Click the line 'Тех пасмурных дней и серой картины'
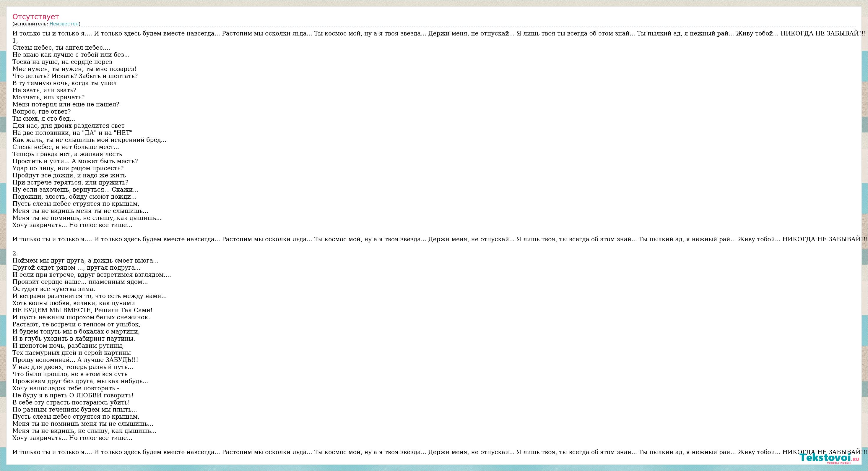The image size is (868, 471). (x=72, y=353)
